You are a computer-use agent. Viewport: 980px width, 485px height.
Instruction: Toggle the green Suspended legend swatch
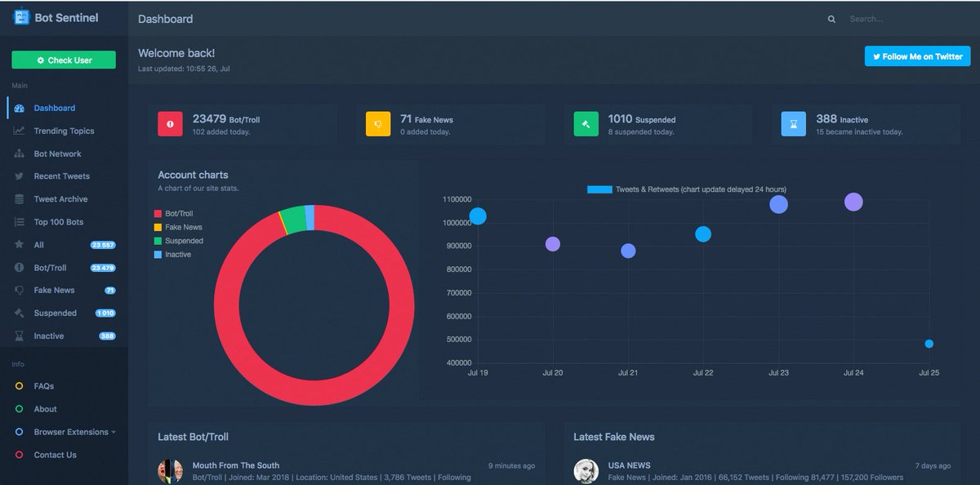pos(158,242)
